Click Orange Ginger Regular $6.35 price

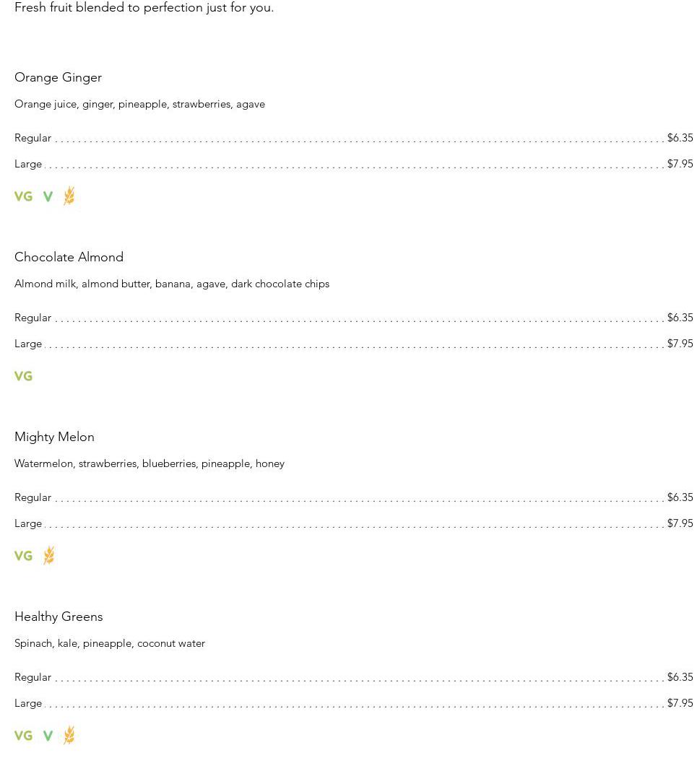click(680, 138)
